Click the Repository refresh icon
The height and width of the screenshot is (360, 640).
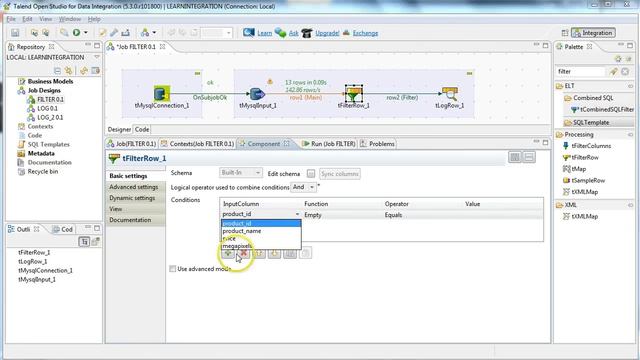[84, 71]
